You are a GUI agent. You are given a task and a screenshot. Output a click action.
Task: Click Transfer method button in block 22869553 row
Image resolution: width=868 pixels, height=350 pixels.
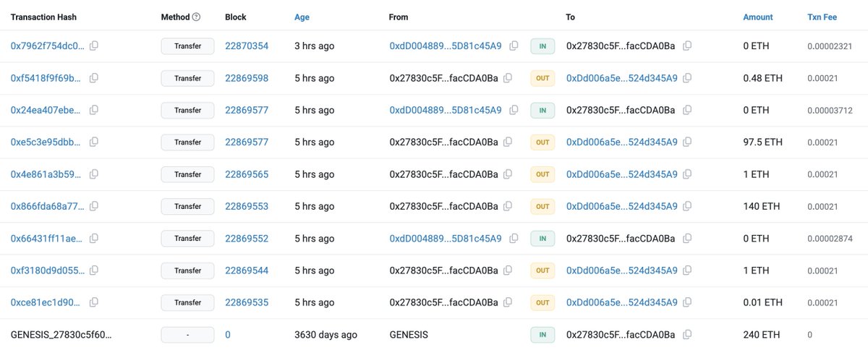(x=187, y=206)
